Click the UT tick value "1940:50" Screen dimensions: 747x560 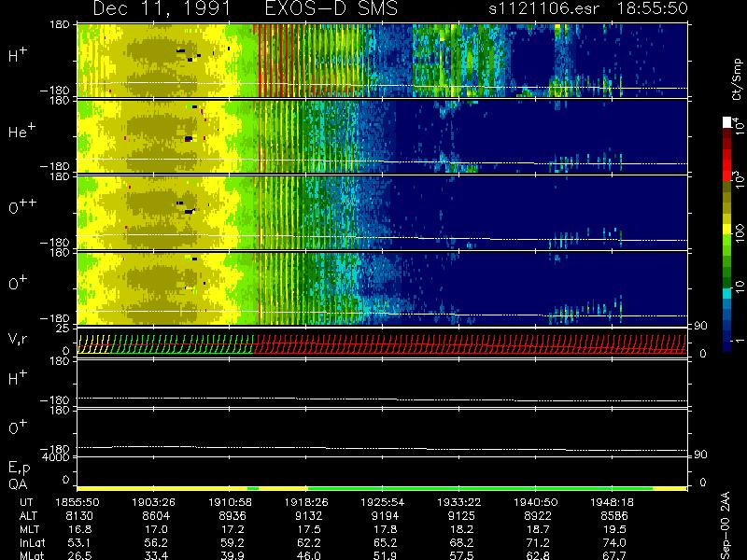[535, 502]
